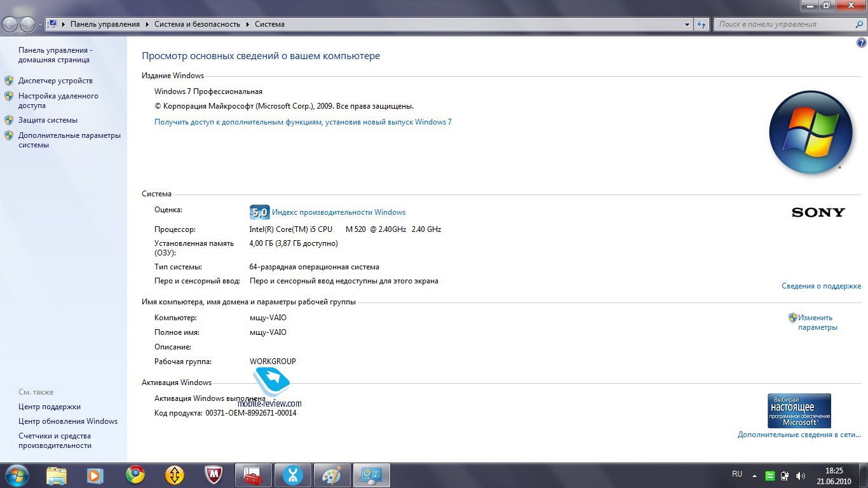Click the 5,0 performance score badge
Screen dimensions: 868x488
tap(259, 212)
